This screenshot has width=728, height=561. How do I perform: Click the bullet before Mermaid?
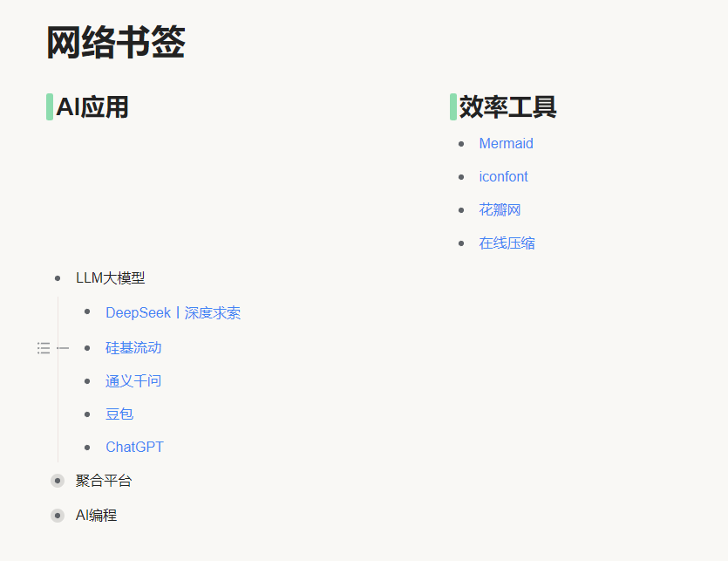[461, 144]
